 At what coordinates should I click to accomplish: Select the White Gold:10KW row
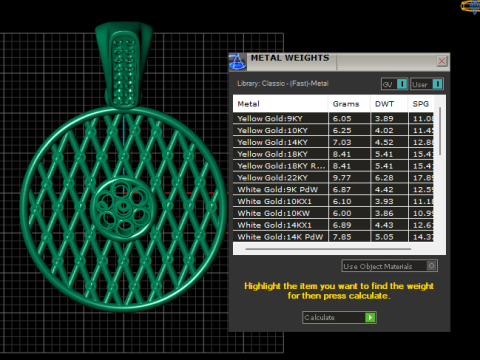click(333, 213)
